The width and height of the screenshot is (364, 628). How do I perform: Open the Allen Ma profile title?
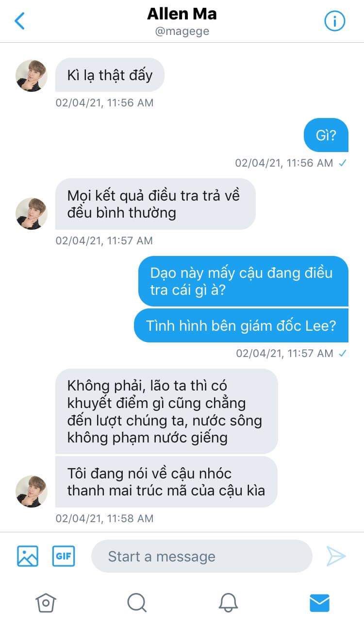click(182, 14)
